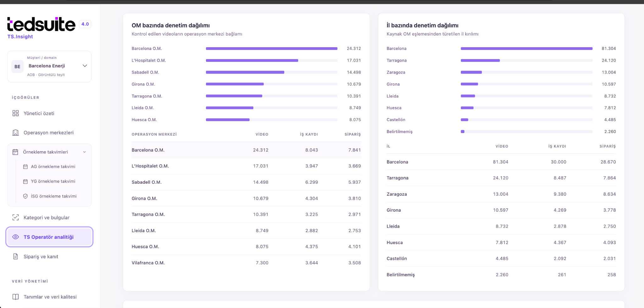Click the AG örnekleme takvimi calendar icon
Image resolution: width=644 pixels, height=308 pixels.
tap(25, 167)
